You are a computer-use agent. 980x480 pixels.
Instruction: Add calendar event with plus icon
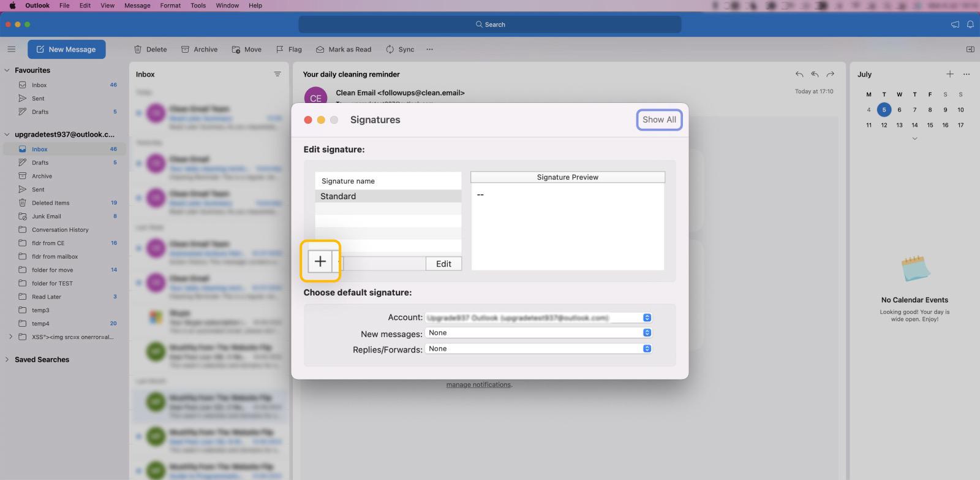[x=950, y=74]
